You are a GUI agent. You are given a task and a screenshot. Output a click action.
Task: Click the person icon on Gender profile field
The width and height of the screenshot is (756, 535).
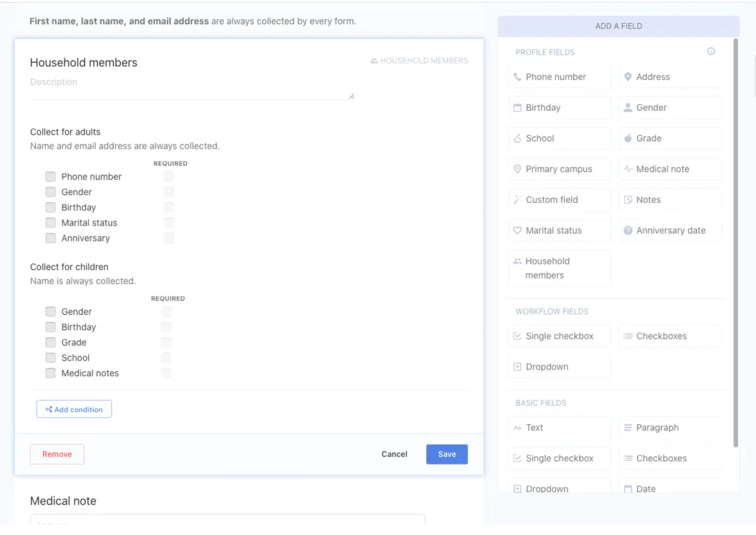click(628, 108)
